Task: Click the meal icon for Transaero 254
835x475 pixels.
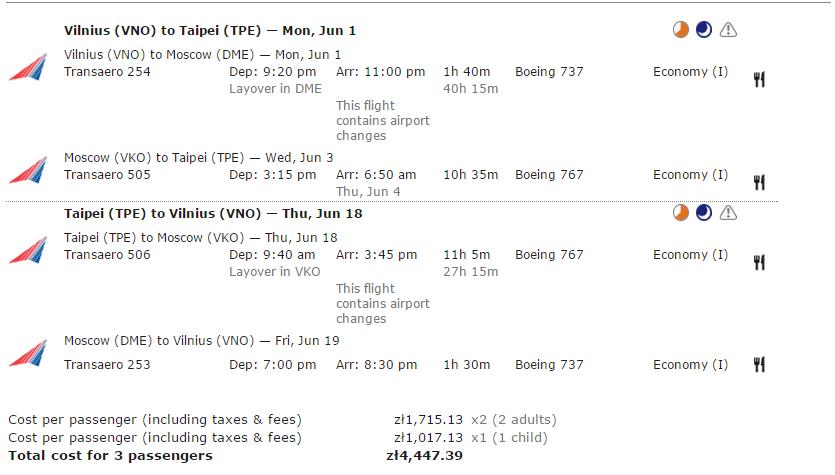Action: point(759,80)
